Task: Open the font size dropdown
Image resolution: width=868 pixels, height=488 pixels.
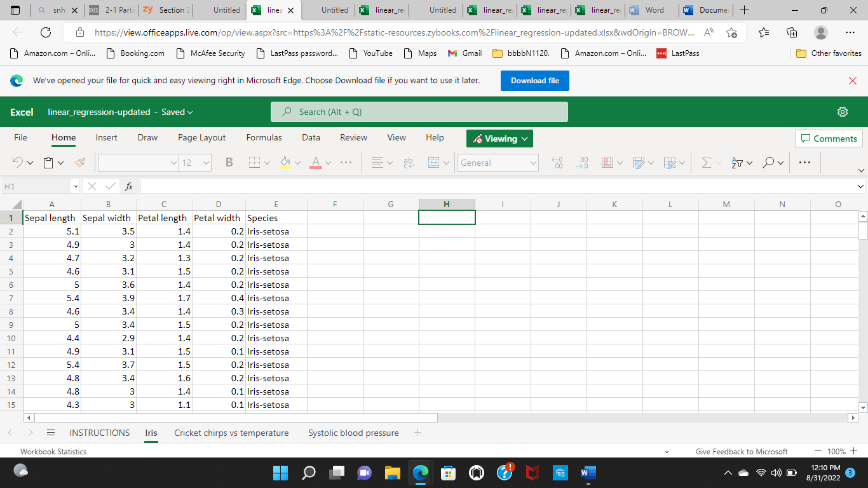Action: coord(207,163)
